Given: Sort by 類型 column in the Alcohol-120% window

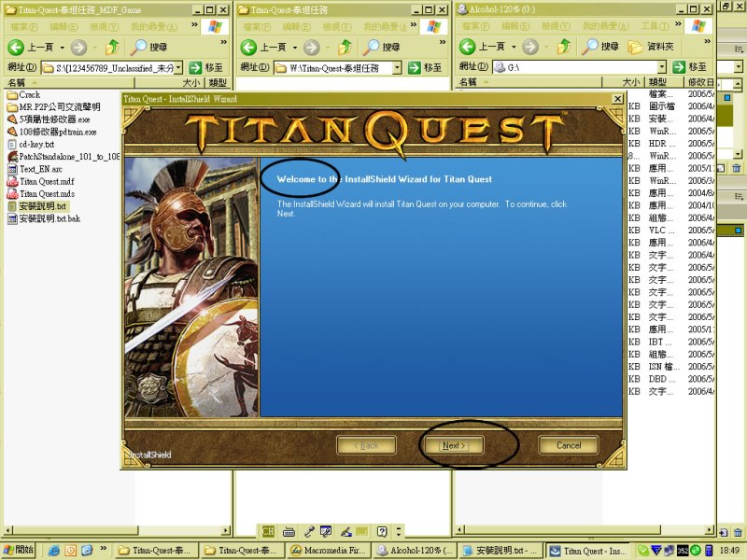Looking at the screenshot, I should [x=665, y=82].
